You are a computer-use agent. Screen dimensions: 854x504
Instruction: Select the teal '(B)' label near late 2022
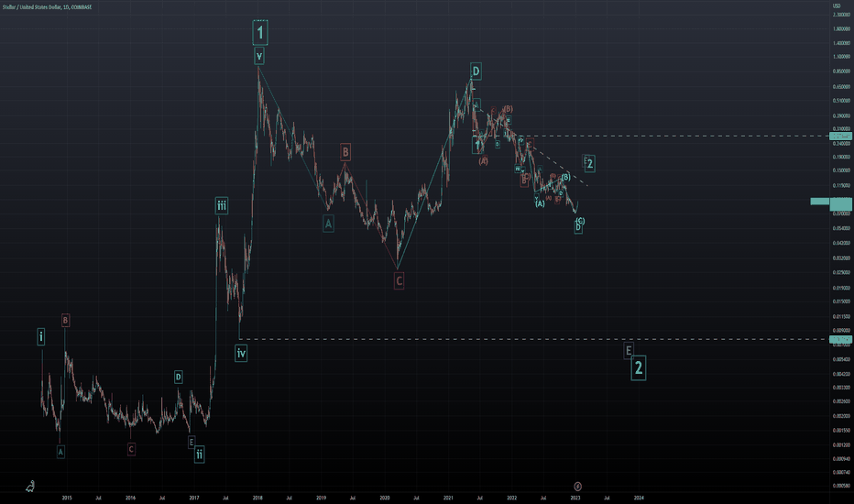(x=565, y=177)
